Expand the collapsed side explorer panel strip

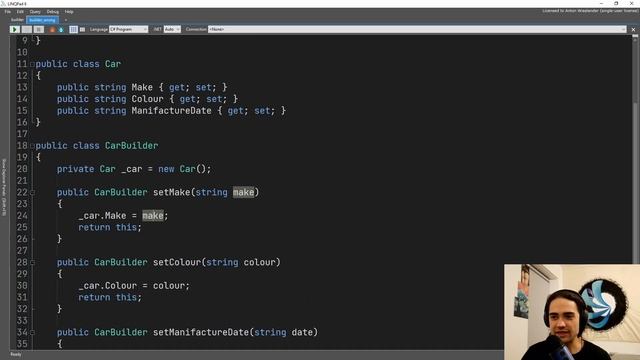click(4, 188)
